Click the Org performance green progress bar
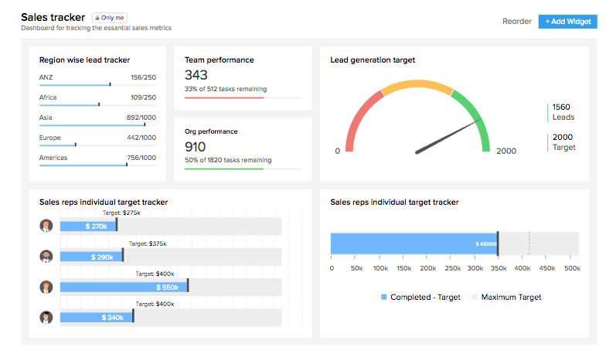The height and width of the screenshot is (364, 616). point(224,168)
